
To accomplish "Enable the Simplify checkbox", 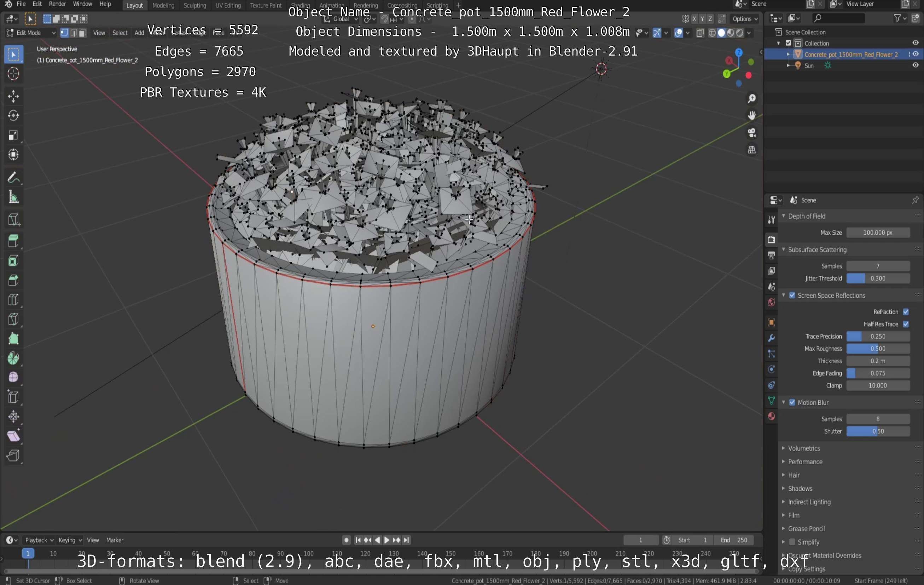I will (x=792, y=541).
